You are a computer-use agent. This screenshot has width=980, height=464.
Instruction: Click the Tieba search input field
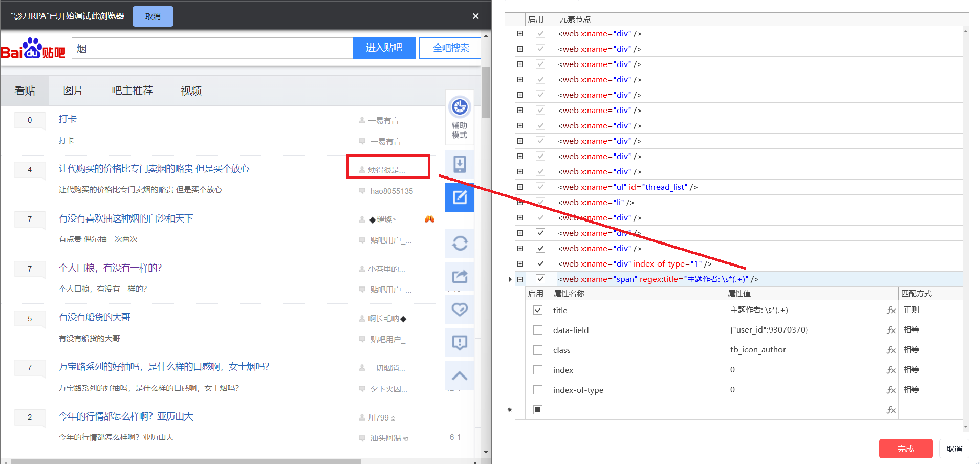(212, 49)
